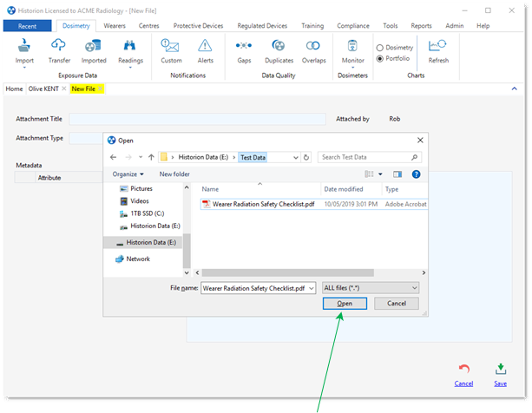532x413 pixels.
Task: Click the Open button in dialog
Action: (345, 304)
